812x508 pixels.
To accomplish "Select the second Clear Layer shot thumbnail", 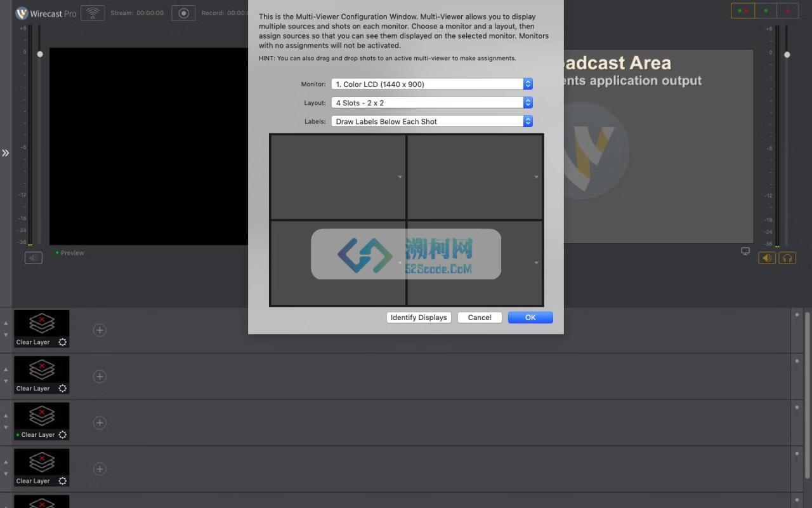I will pos(42,375).
